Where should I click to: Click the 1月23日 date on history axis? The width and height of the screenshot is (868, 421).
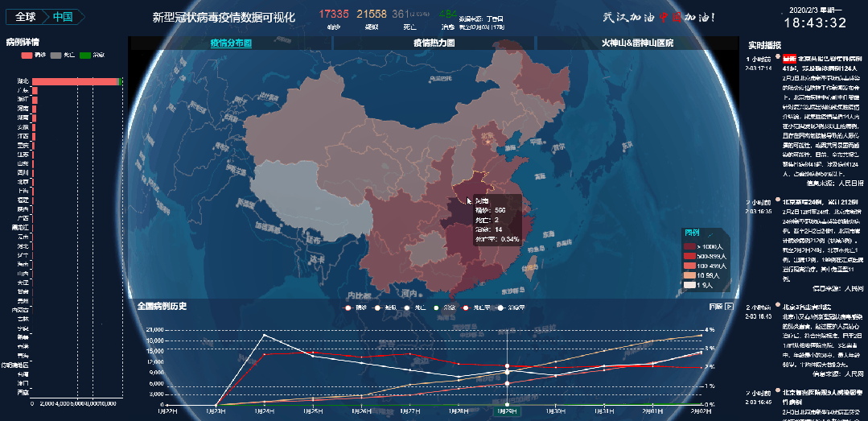coord(216,411)
